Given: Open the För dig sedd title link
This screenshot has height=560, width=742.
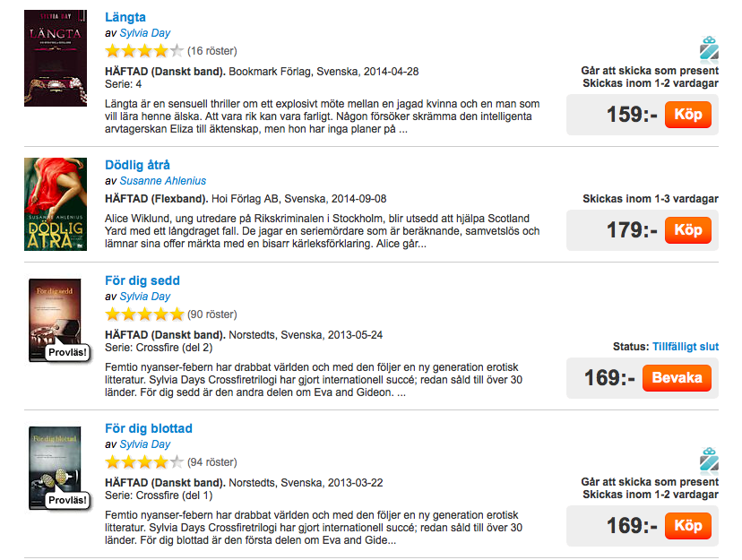Looking at the screenshot, I should [x=143, y=280].
